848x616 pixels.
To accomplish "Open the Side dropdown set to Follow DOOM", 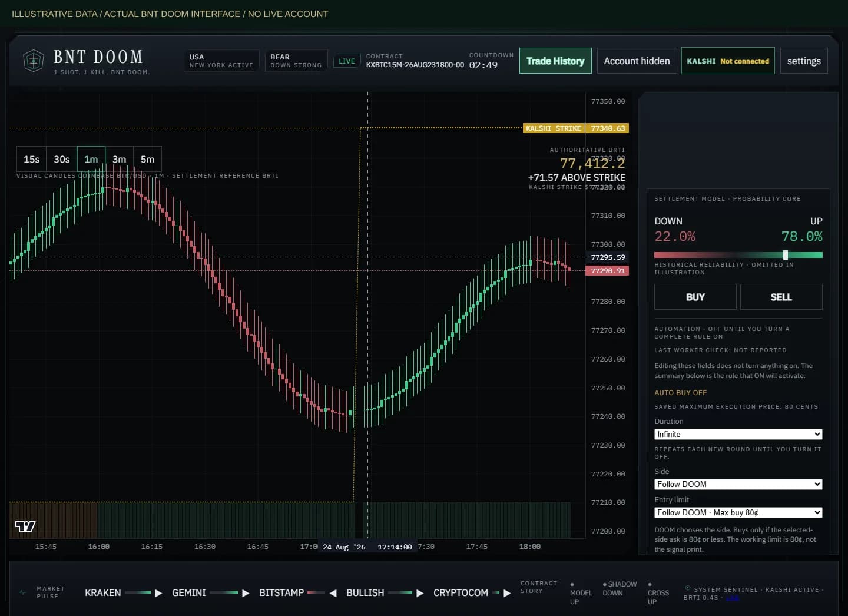I will click(x=738, y=484).
